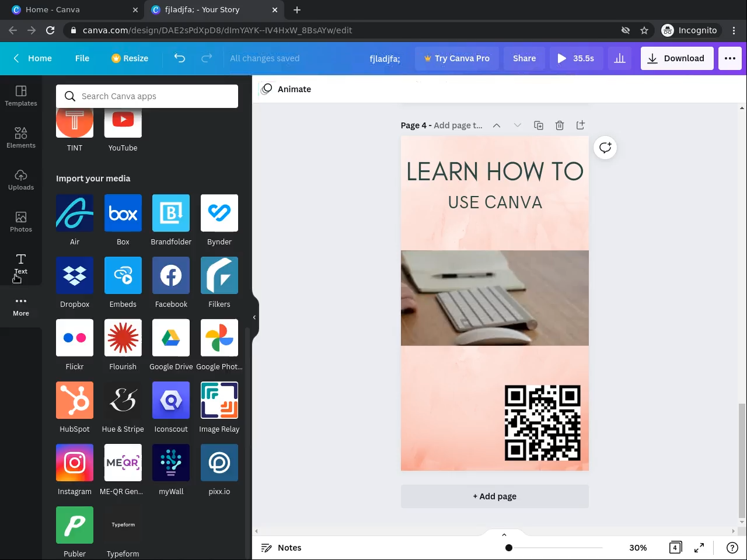Collapse the side panel

(x=254, y=317)
